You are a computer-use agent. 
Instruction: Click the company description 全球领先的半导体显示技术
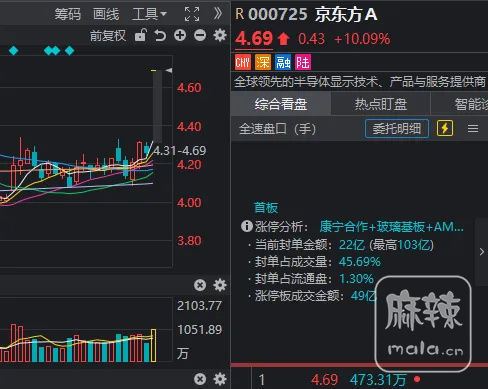pyautogui.click(x=360, y=82)
